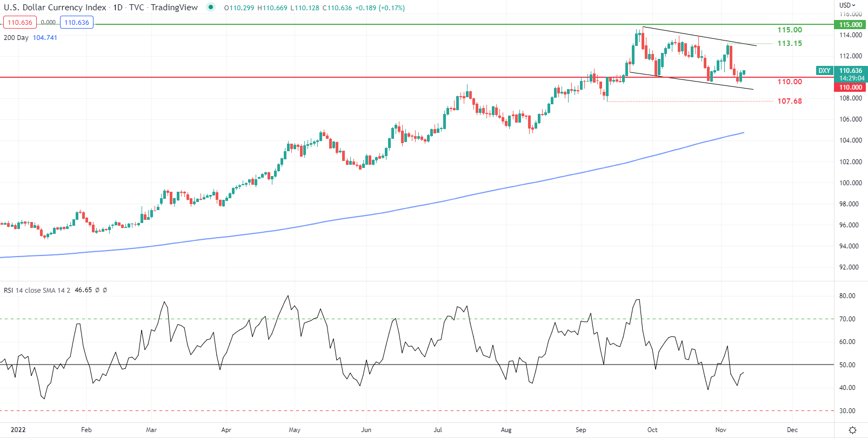Viewport: 868px width, 438px height.
Task: Click the change value +0.189 (+0.17%)
Action: click(380, 8)
